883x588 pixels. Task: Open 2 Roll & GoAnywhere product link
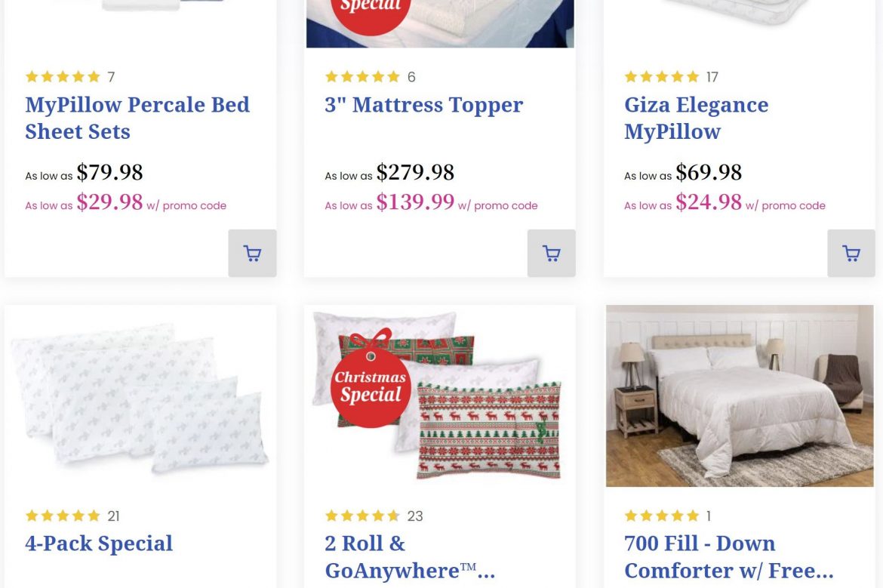point(409,557)
